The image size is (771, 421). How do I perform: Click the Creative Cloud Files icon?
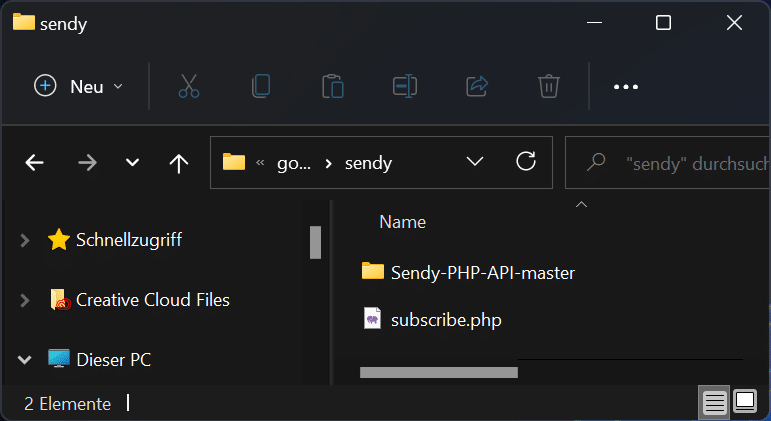pyautogui.click(x=60, y=300)
